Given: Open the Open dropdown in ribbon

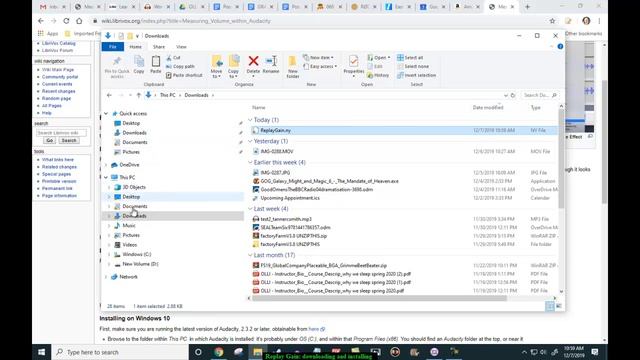Looking at the screenshot, I should click(x=379, y=58).
